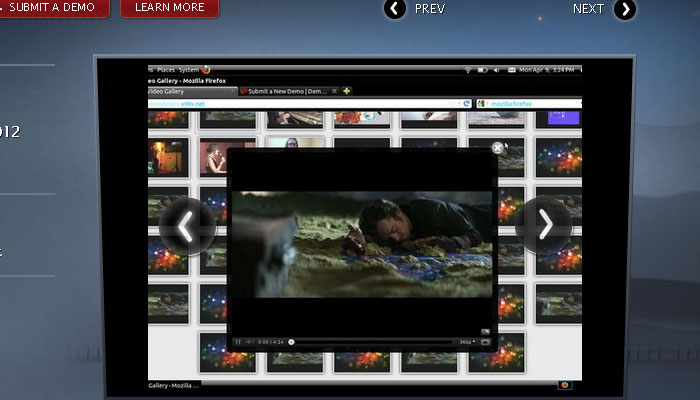
Task: Close the Submit a New Demo tab
Action: click(334, 91)
